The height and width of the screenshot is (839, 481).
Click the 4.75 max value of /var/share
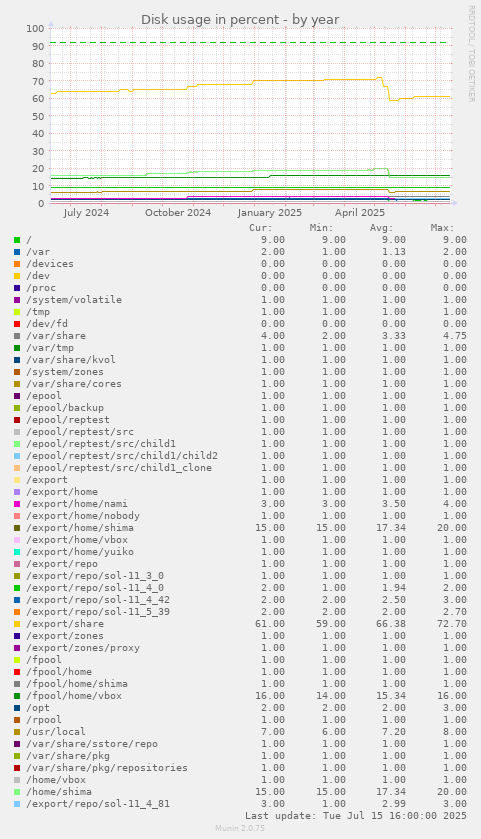tap(455, 336)
